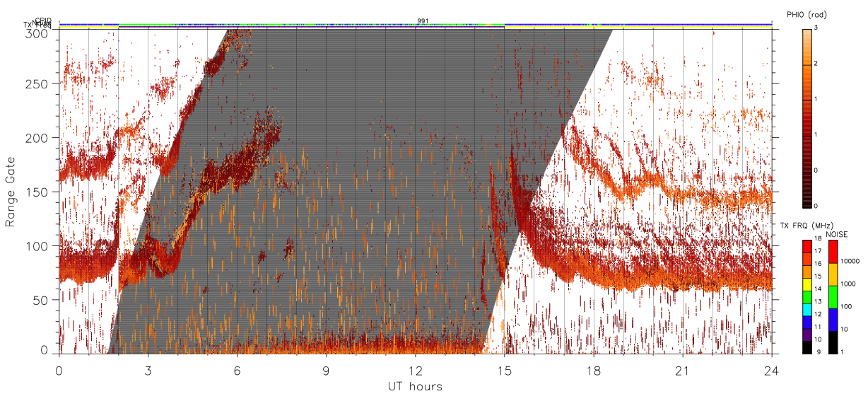Pick black 9–10 MHz swatch in TX FRQ
The image size is (868, 401).
tap(807, 347)
